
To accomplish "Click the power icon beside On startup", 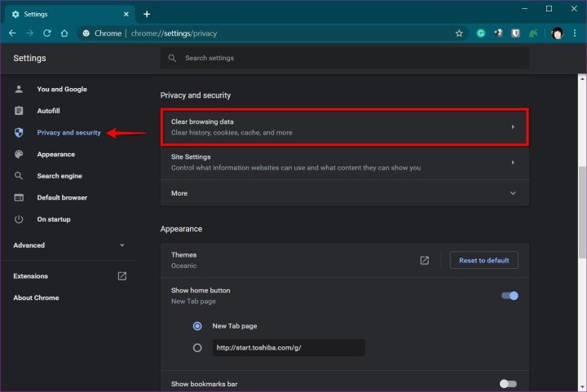I will pos(19,219).
